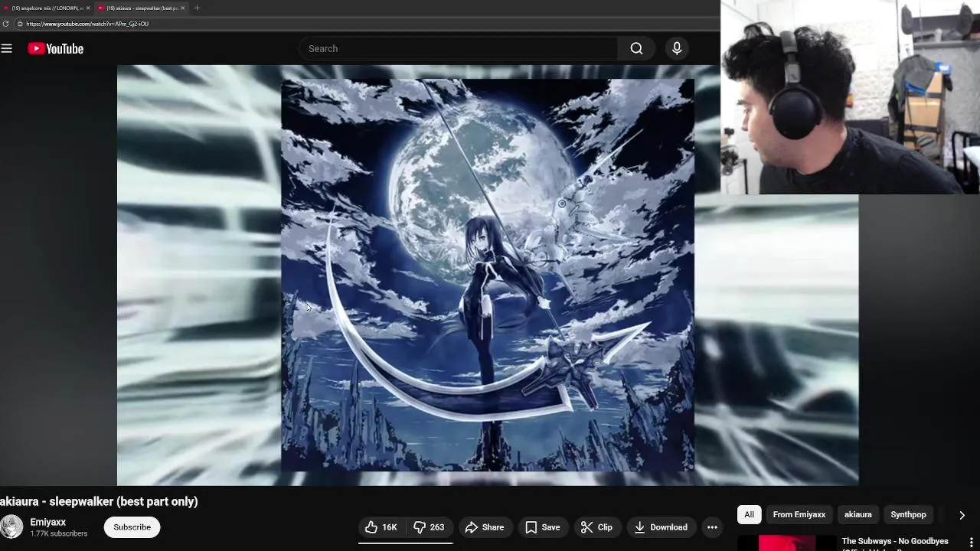980x551 pixels.
Task: Open Emiyaxx channel name link
Action: (x=47, y=522)
